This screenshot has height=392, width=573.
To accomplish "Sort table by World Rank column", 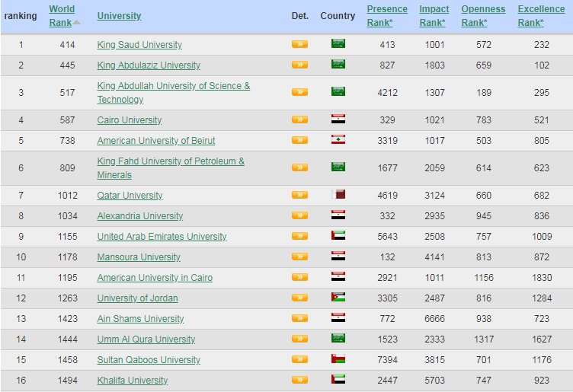I will pyautogui.click(x=62, y=15).
